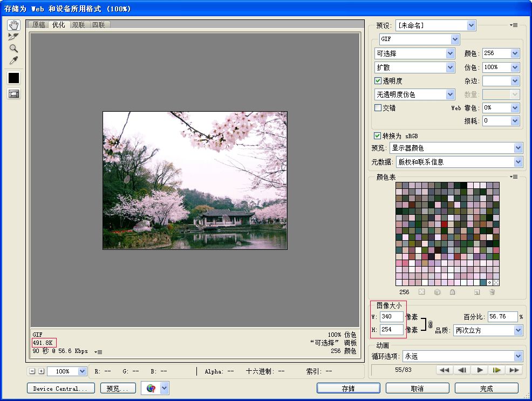
Task: Open the 扩散 dither method dropdown
Action: coord(450,67)
